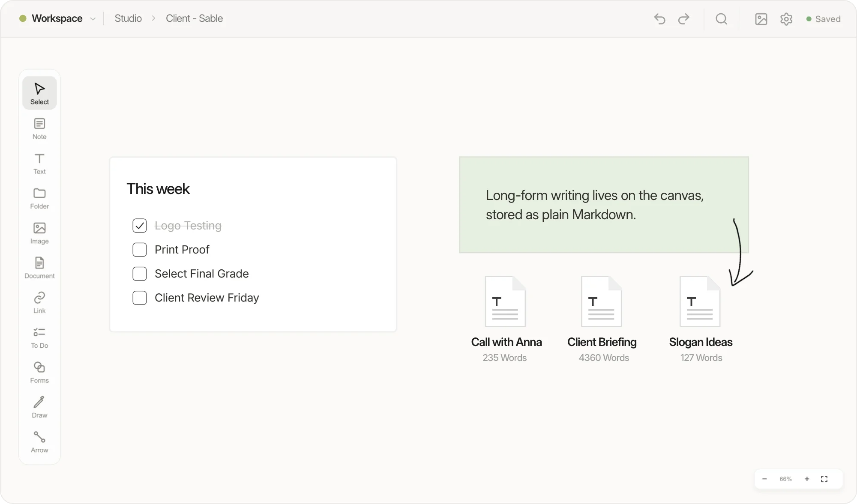Click the 235 Words count
Image resolution: width=857 pixels, height=504 pixels.
point(504,358)
